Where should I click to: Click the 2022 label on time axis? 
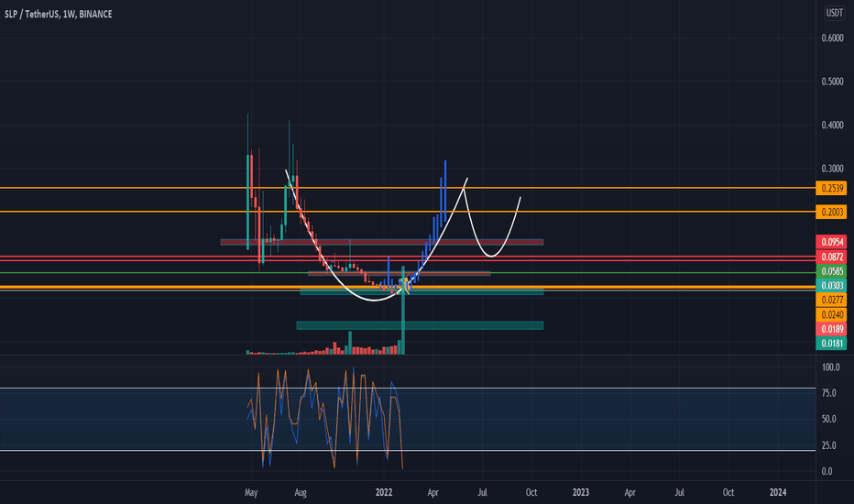383,493
